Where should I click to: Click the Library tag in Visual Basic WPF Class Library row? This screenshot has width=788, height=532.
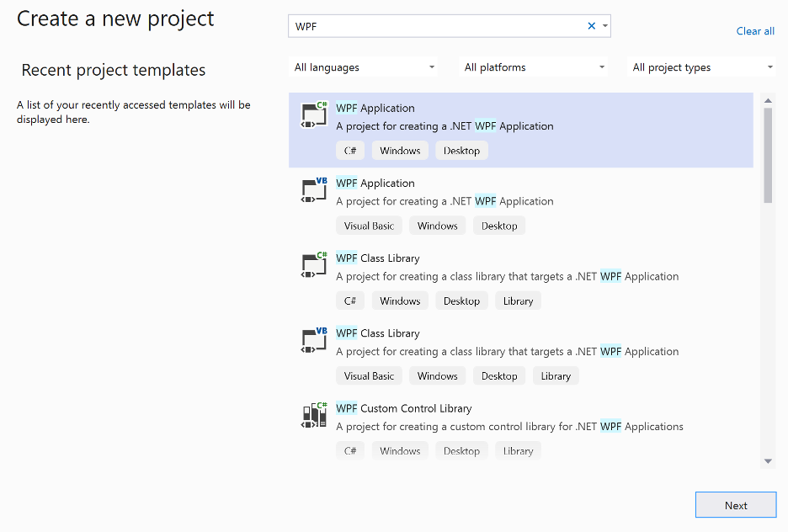[556, 375]
